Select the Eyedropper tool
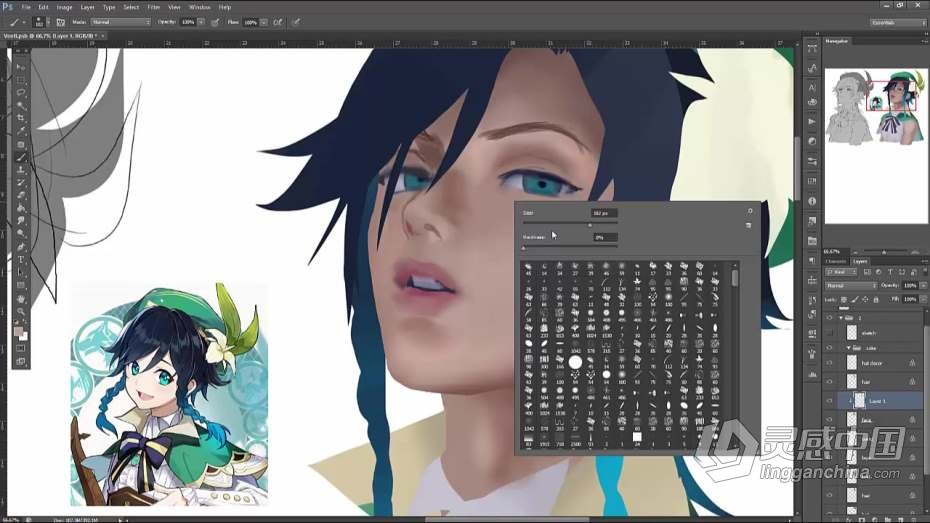930x523 pixels. pos(21,131)
